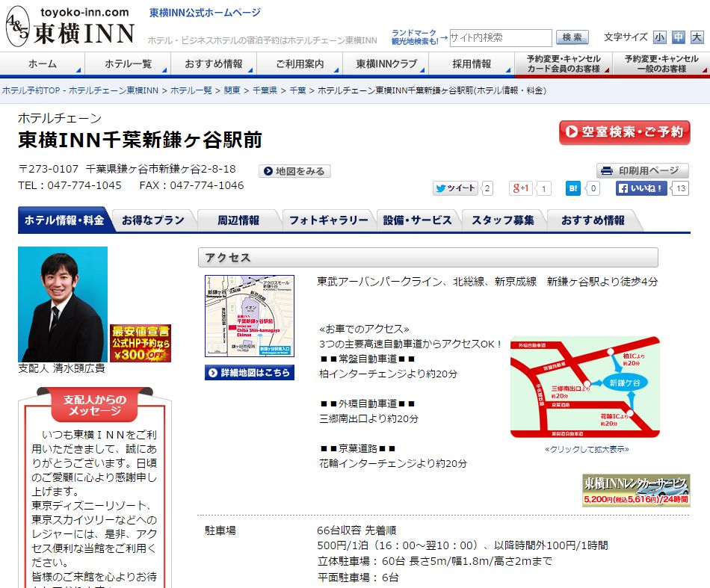
Task: Click the Hatena bookmark B! icon
Action: point(574,188)
